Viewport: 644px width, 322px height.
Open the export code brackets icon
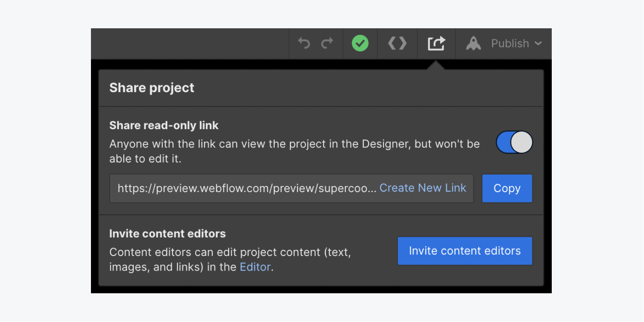coord(397,43)
